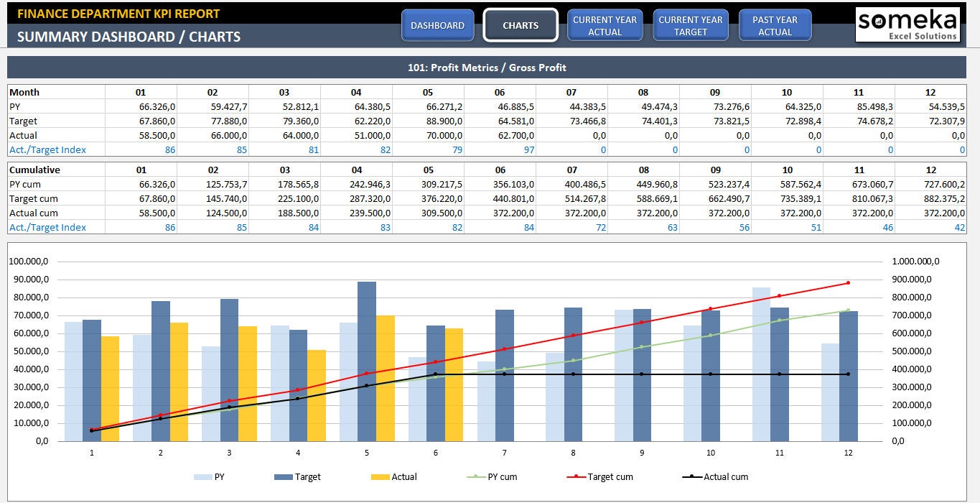Click the SUMMARY DASHBOARD / CHARTS title
Image resolution: width=980 pixels, height=503 pixels.
coord(129,37)
